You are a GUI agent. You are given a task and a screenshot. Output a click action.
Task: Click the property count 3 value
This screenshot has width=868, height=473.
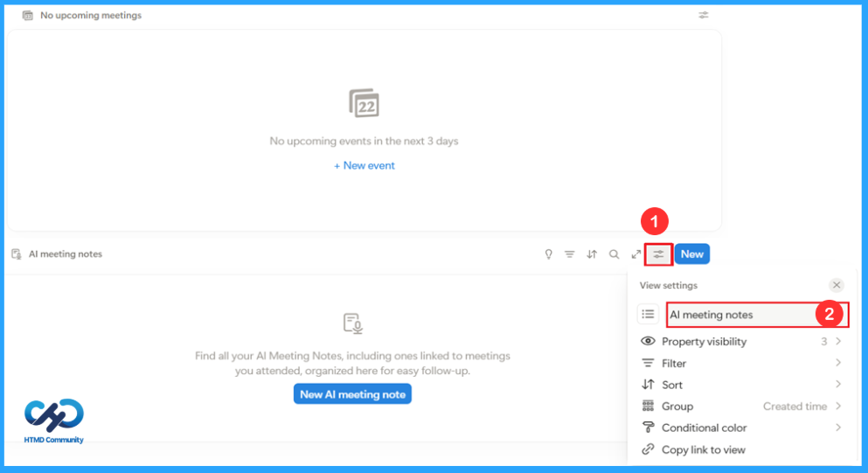pos(823,342)
